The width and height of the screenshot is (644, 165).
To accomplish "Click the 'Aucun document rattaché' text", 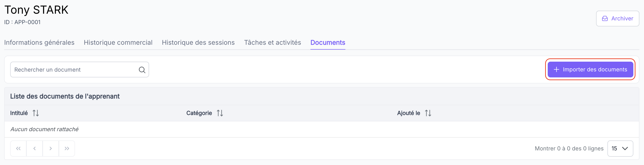I will click(44, 129).
